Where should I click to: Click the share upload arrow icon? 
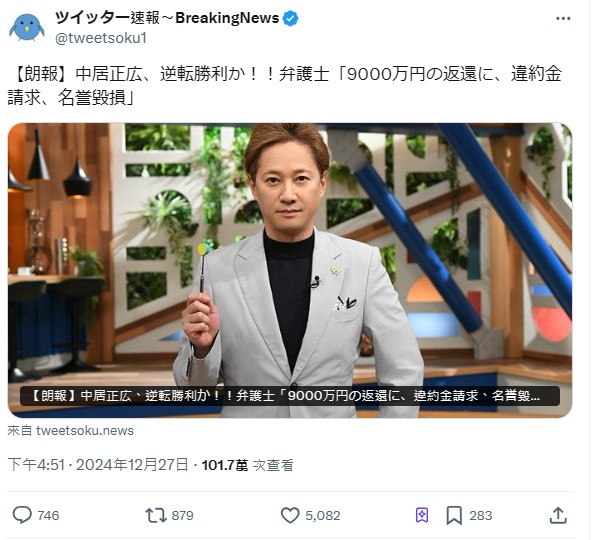pos(558,515)
